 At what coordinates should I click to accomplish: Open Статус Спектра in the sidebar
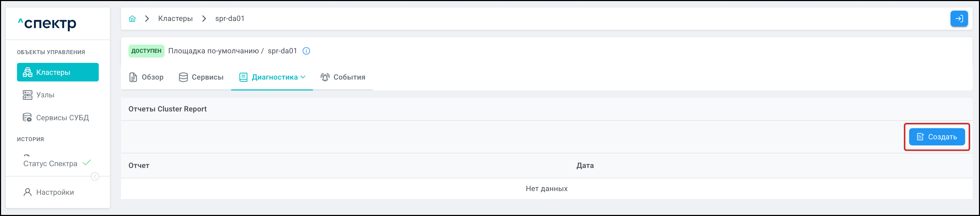coord(50,163)
